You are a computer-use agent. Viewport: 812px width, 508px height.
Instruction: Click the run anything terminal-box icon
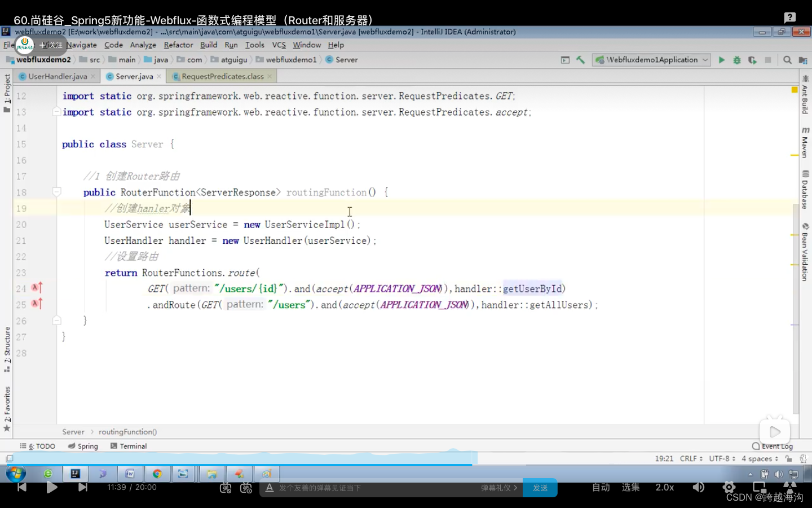[x=565, y=60]
